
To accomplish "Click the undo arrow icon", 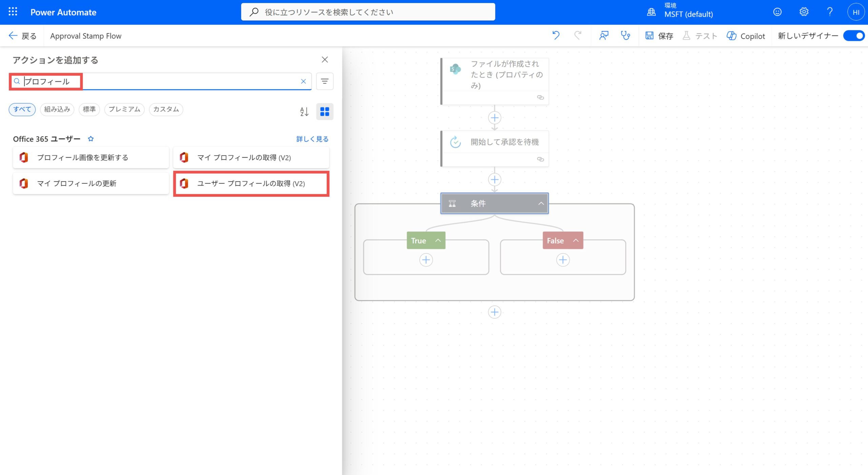I will coord(556,36).
